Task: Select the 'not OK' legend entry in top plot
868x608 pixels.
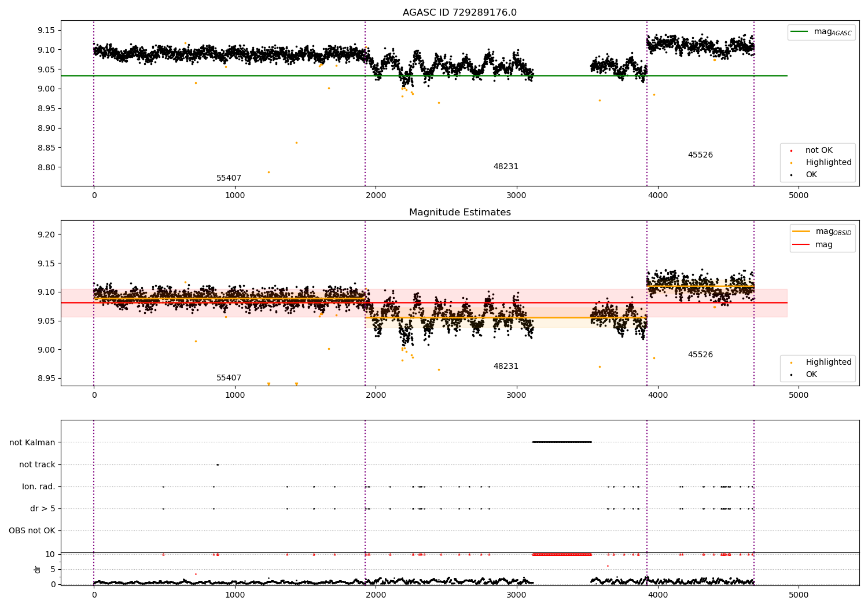Action: pyautogui.click(x=819, y=151)
